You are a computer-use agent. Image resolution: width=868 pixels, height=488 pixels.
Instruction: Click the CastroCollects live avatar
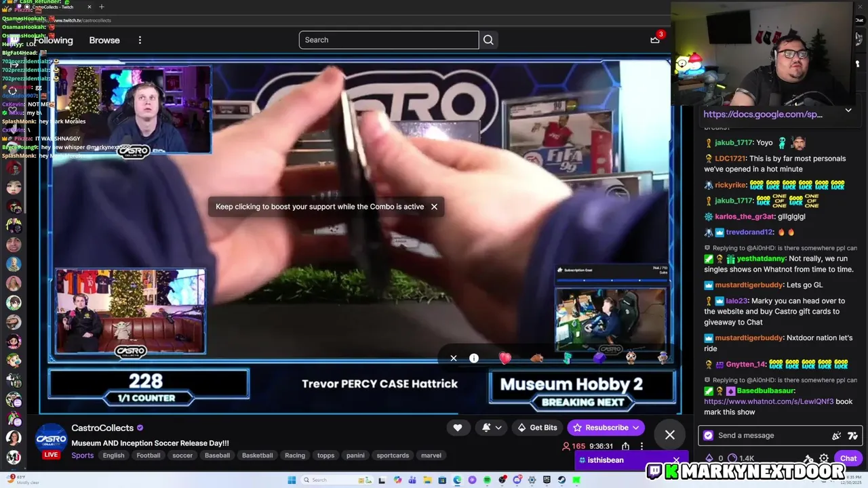point(51,441)
